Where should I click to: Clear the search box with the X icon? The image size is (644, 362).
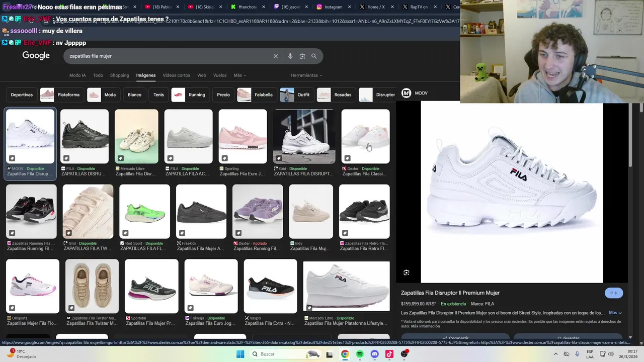pyautogui.click(x=275, y=56)
